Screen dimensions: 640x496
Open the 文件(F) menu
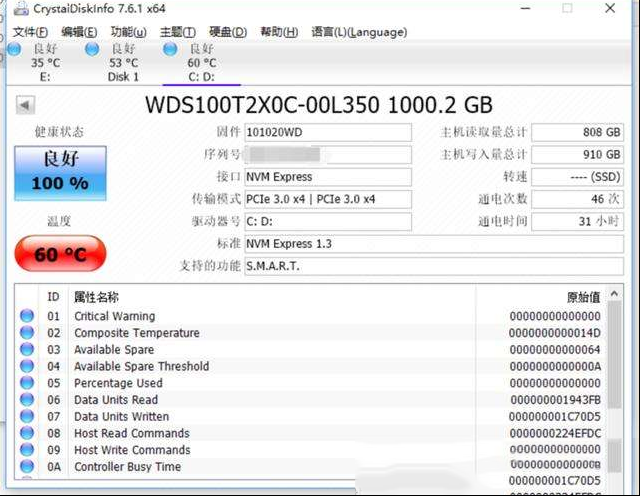coord(30,32)
